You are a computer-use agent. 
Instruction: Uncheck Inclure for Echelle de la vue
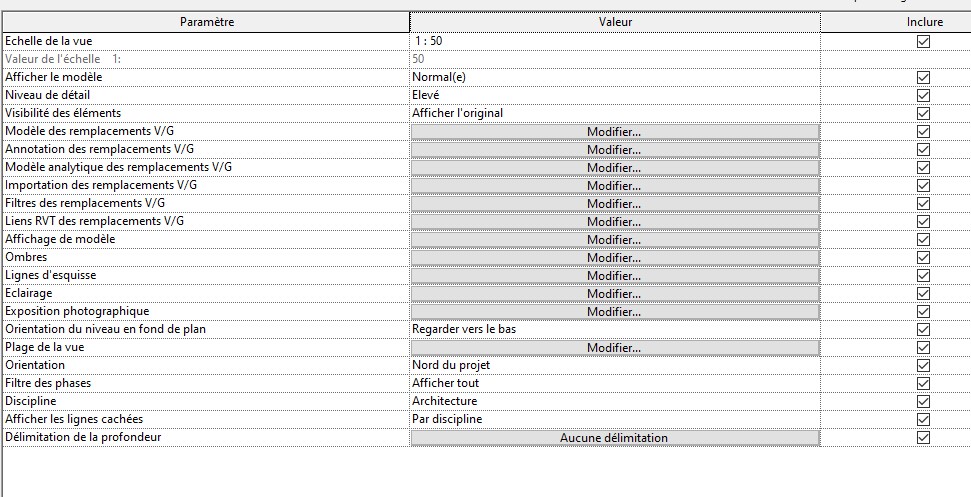click(923, 41)
